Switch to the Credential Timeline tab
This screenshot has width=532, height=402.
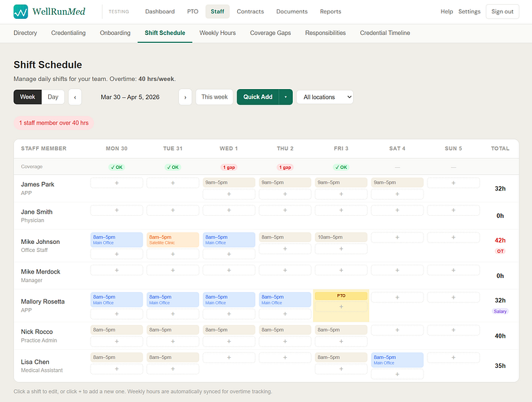point(385,33)
